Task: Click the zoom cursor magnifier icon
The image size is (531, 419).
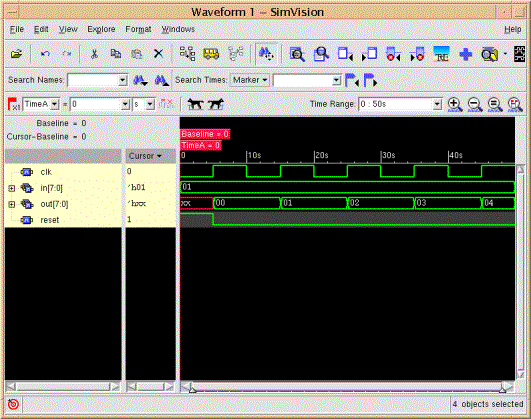Action: pyautogui.click(x=297, y=54)
